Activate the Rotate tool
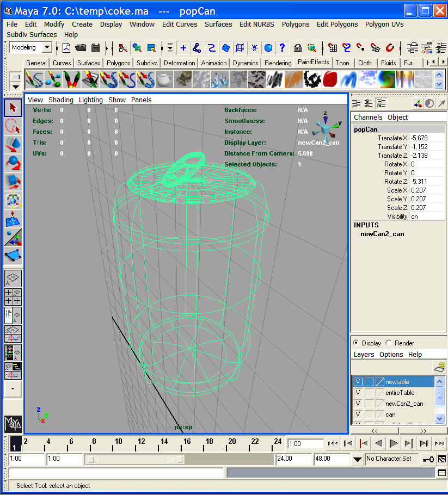448x495 pixels. point(13,163)
